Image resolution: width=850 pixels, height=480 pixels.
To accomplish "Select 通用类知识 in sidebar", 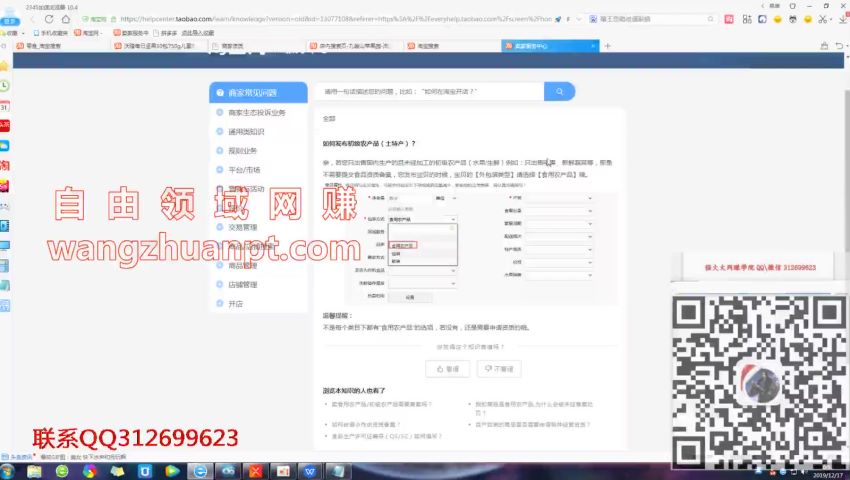I will [x=246, y=131].
